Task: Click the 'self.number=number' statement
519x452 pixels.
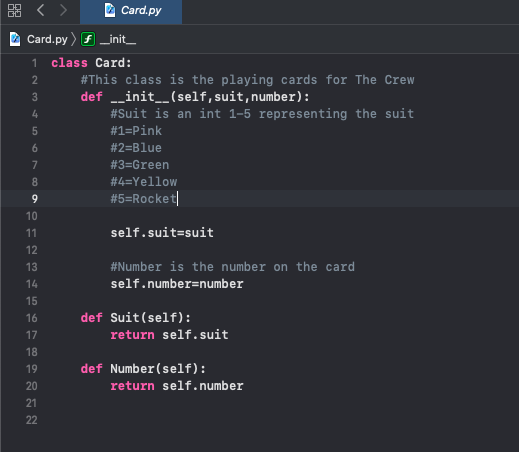Action: click(x=177, y=284)
